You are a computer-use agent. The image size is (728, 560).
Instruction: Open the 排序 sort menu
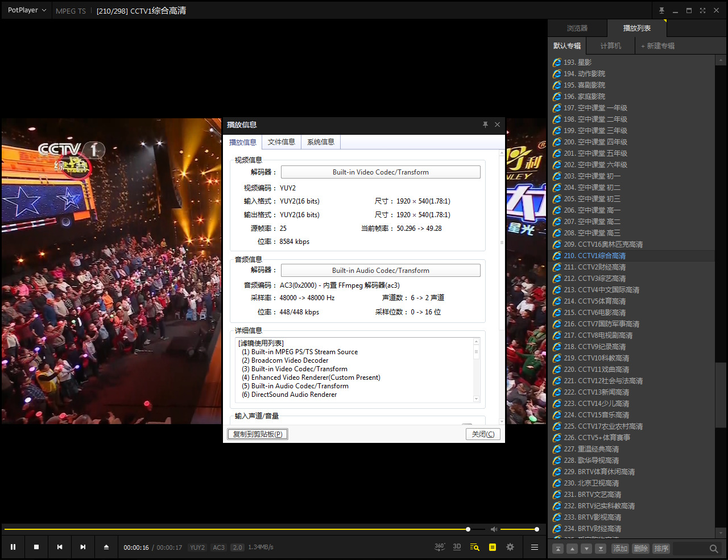click(661, 549)
